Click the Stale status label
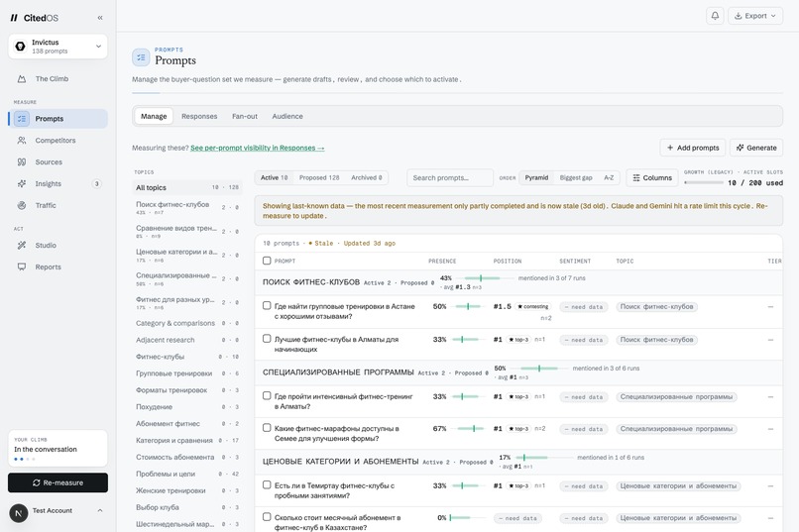Screen dimensions: 799x532 [321, 244]
